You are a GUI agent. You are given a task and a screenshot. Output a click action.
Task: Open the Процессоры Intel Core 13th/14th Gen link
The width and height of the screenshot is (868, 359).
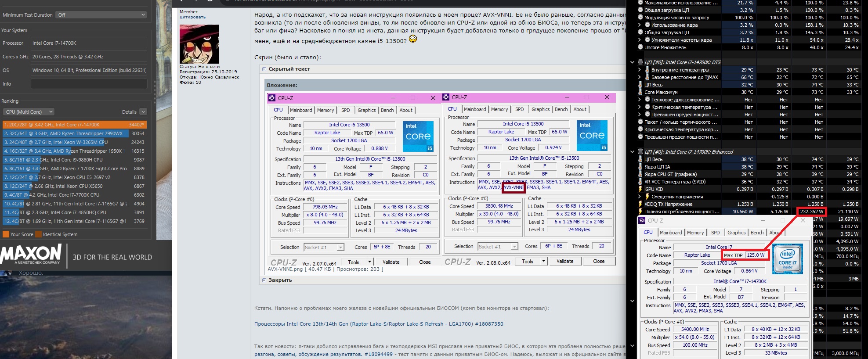pyautogui.click(x=379, y=324)
